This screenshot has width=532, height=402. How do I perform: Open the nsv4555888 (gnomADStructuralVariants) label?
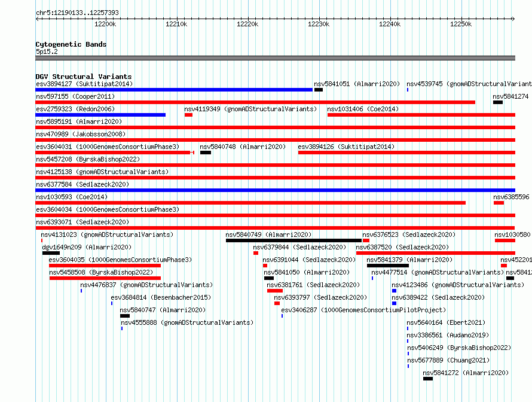(187, 322)
